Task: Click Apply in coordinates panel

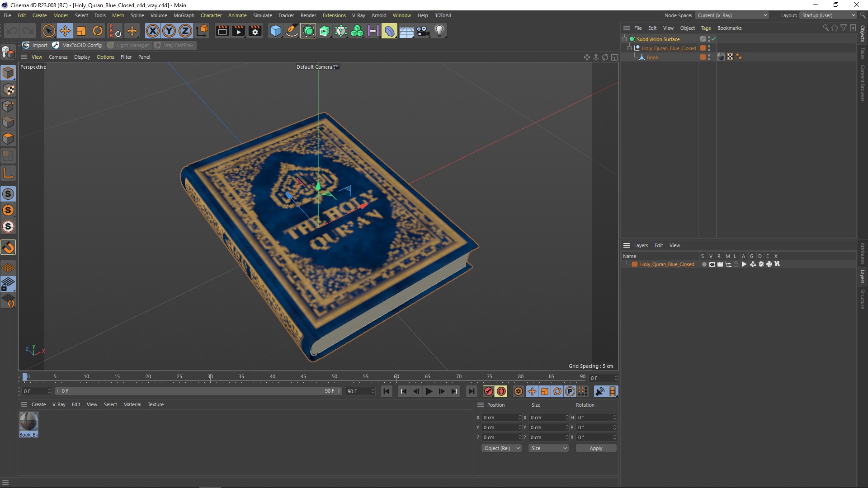Action: point(596,448)
